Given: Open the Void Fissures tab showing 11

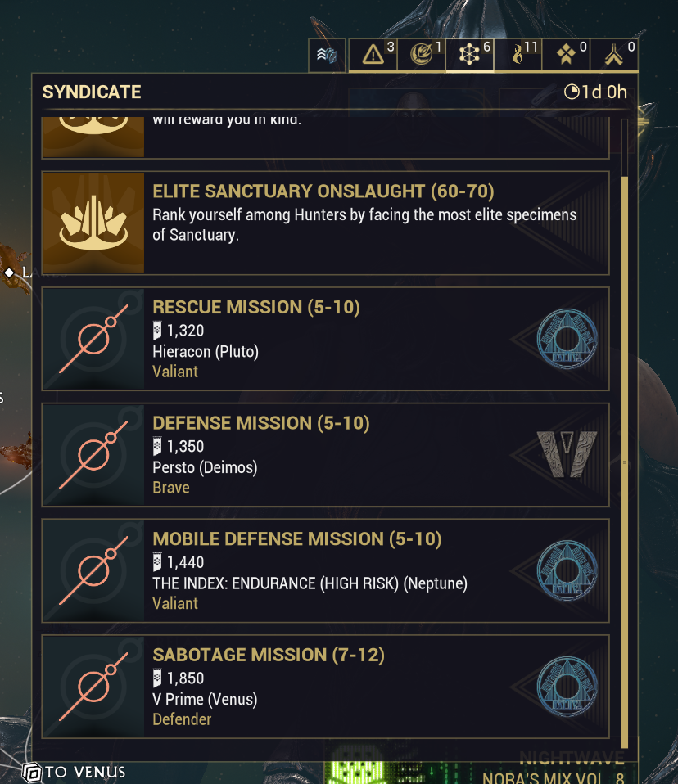Looking at the screenshot, I should pos(518,55).
